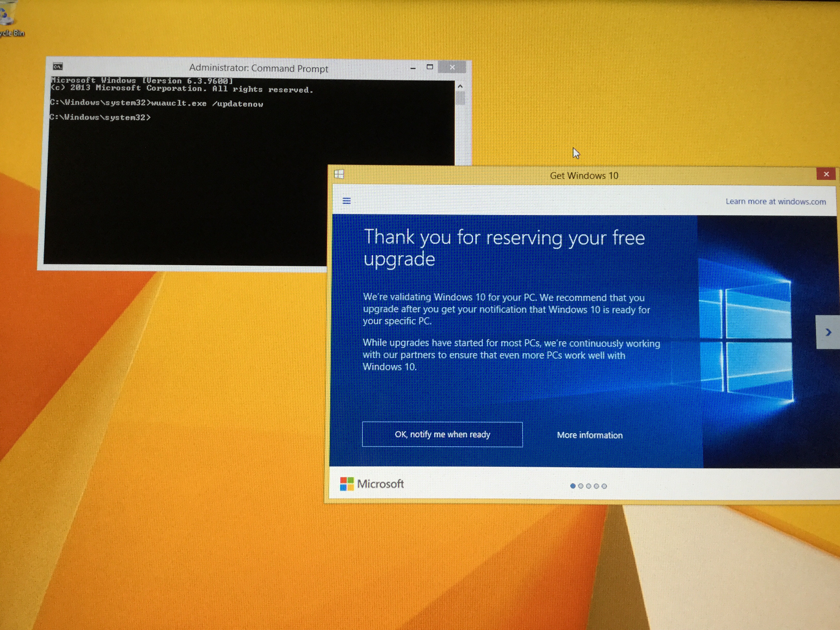Image resolution: width=840 pixels, height=630 pixels.
Task: Select the fifth page indicator dot
Action: [x=604, y=486]
